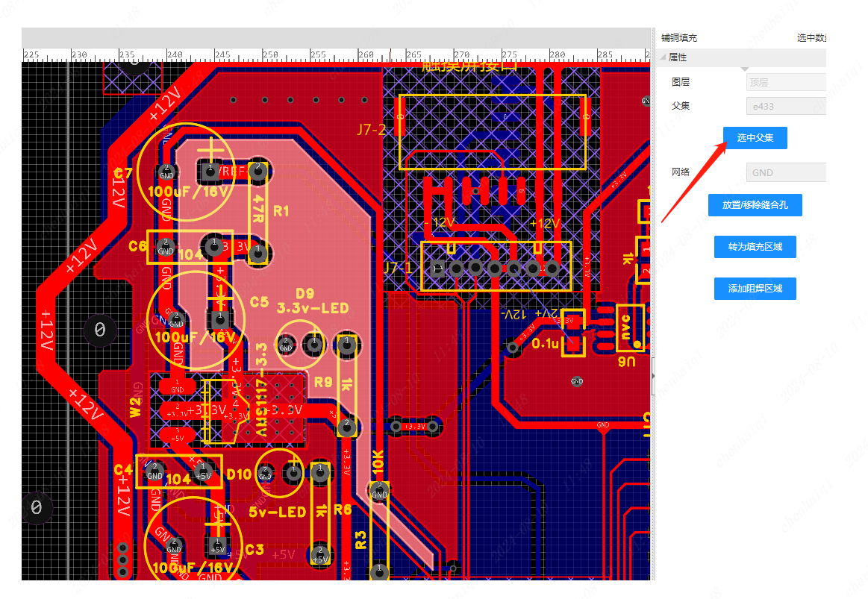The height and width of the screenshot is (599, 868).
Task: Click pad 1 of connector J7-1
Action: tap(437, 267)
